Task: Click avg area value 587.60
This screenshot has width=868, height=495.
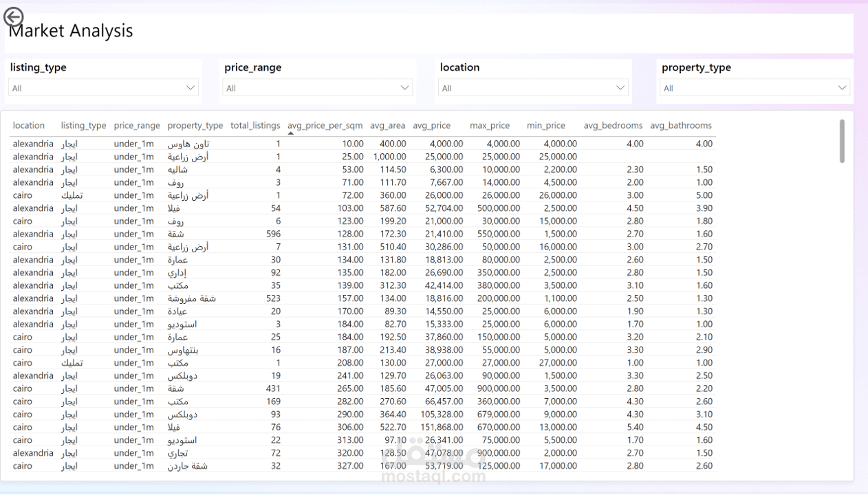Action: click(394, 208)
